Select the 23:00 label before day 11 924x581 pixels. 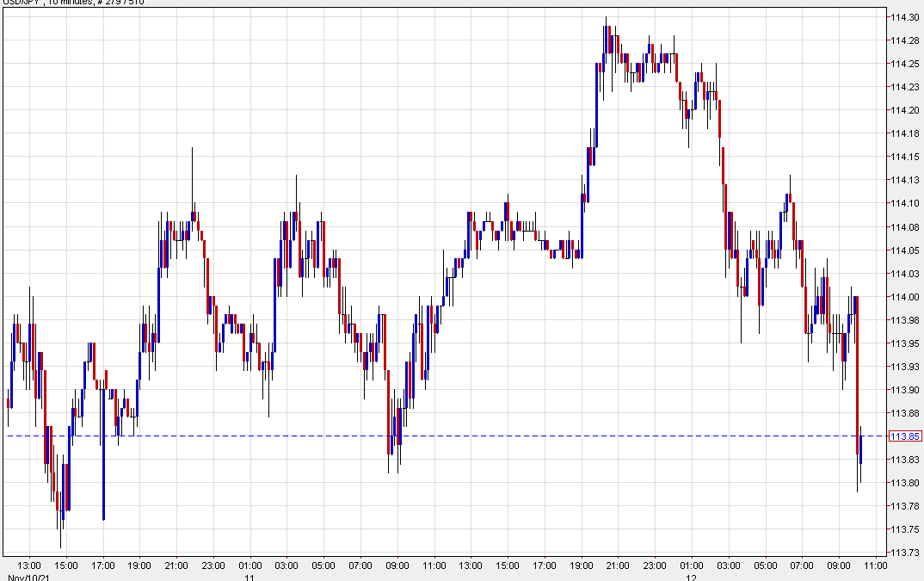pyautogui.click(x=213, y=566)
